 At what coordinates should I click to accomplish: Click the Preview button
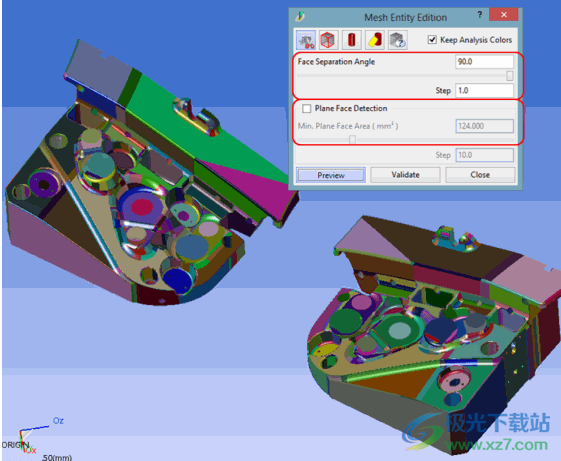[x=331, y=175]
